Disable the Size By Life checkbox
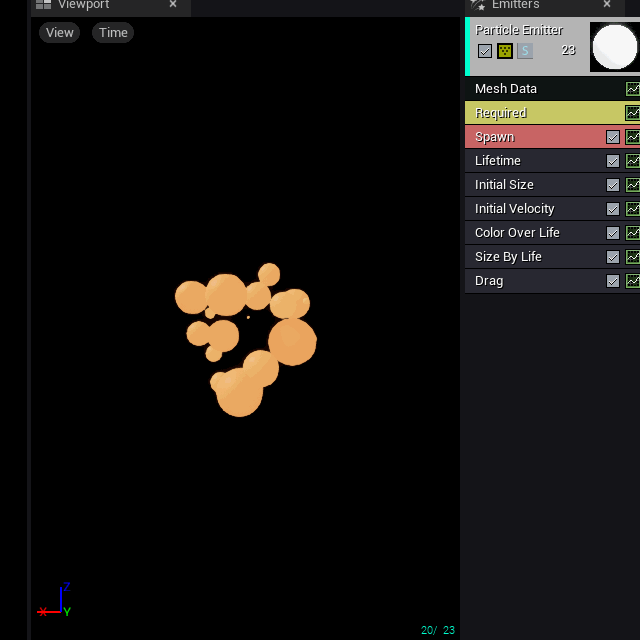This screenshot has height=640, width=640. 613,257
